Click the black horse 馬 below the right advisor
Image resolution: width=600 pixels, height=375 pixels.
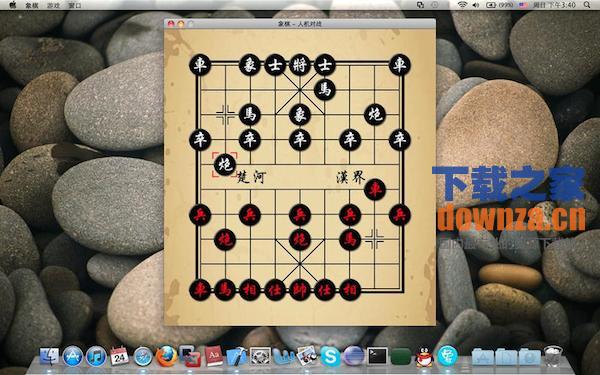(x=325, y=90)
